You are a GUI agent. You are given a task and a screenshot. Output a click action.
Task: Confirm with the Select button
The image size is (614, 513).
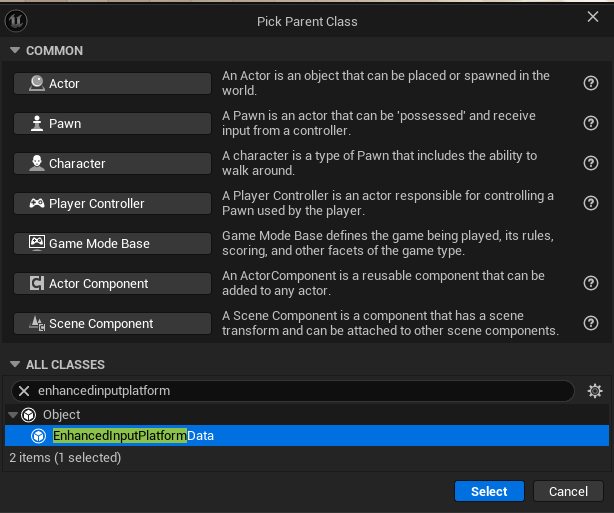pyautogui.click(x=489, y=491)
